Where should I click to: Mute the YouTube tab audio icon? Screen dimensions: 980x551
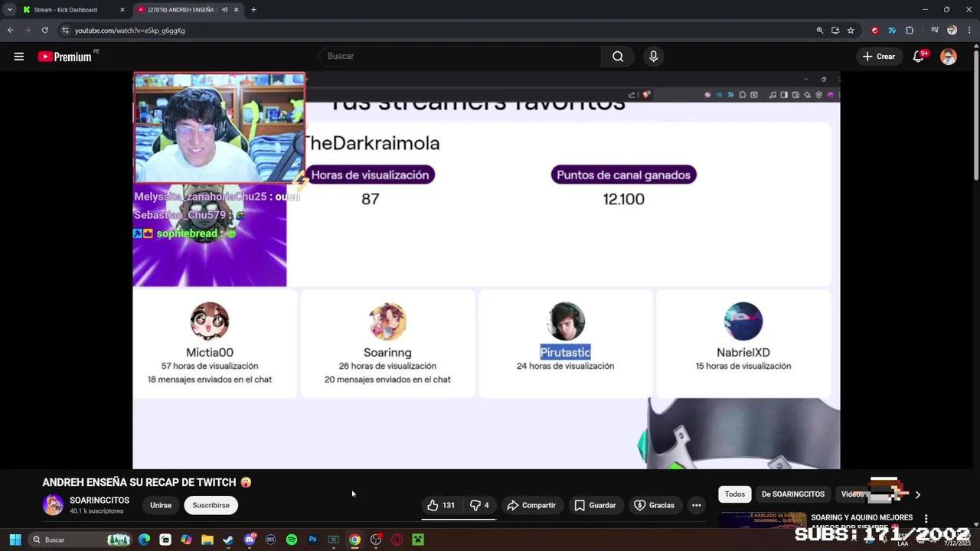click(224, 10)
